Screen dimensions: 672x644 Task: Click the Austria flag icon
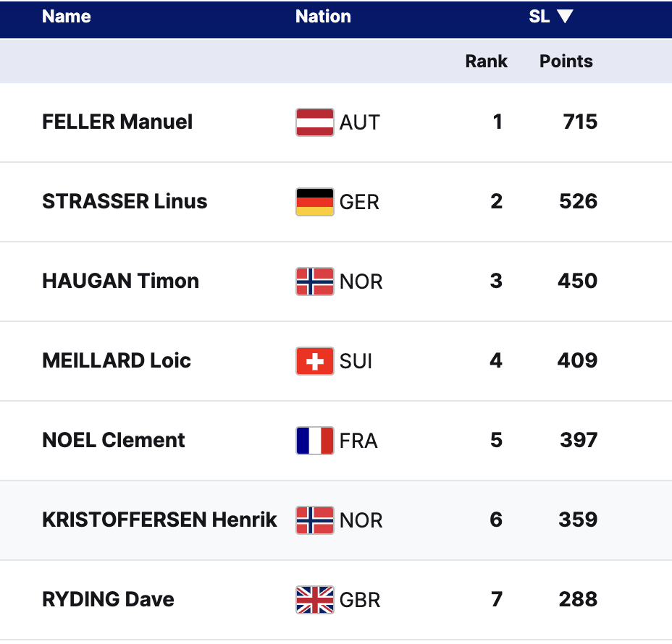(314, 122)
